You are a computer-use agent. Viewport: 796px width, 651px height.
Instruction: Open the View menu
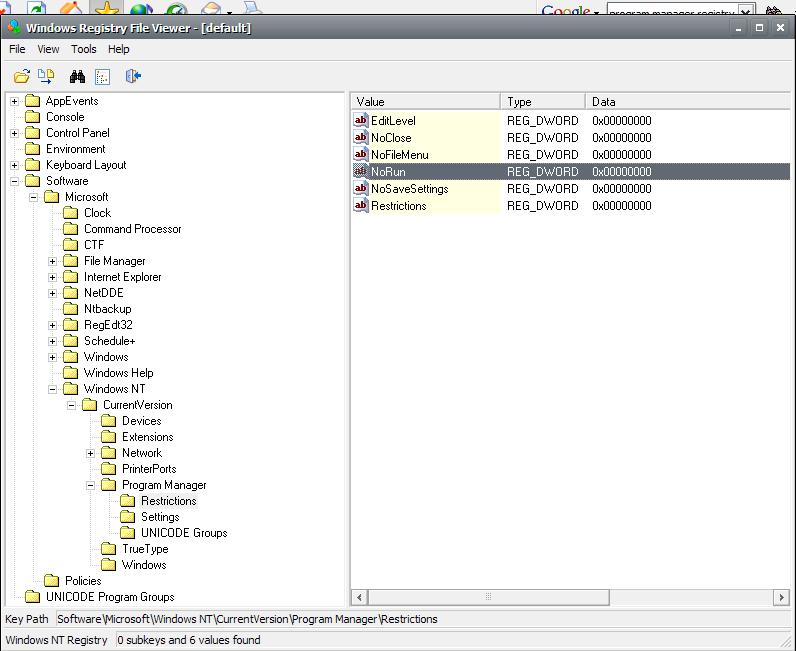(x=48, y=49)
